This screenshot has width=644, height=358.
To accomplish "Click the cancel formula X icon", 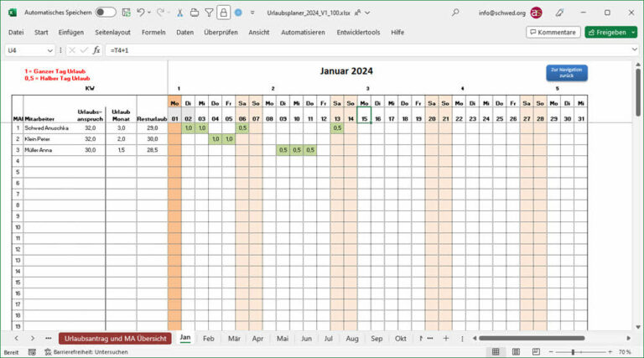I will tap(72, 50).
